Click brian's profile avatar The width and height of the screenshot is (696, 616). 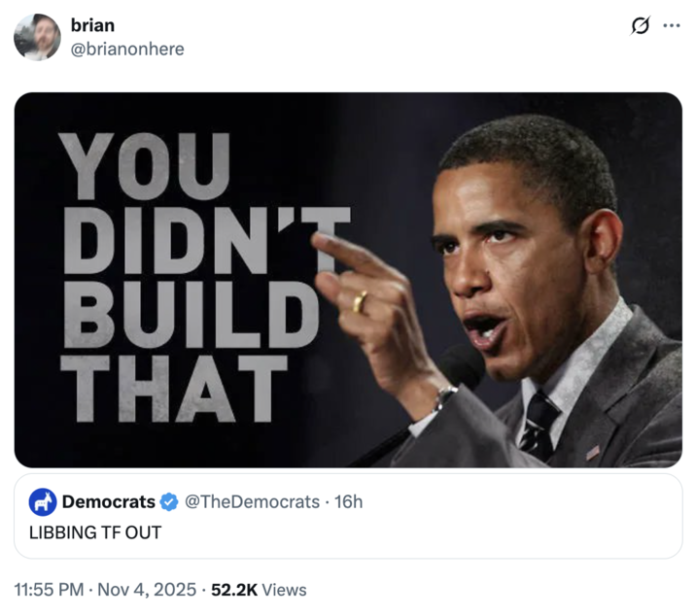37,37
